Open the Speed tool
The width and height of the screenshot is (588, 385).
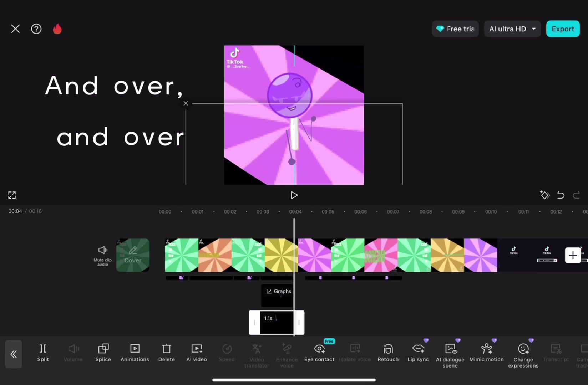tap(227, 353)
